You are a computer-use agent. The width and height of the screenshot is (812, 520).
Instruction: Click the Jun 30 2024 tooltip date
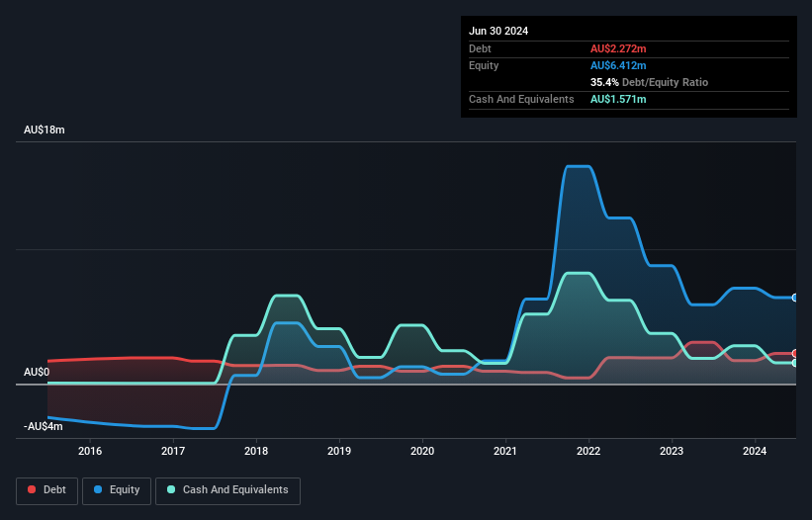[498, 31]
